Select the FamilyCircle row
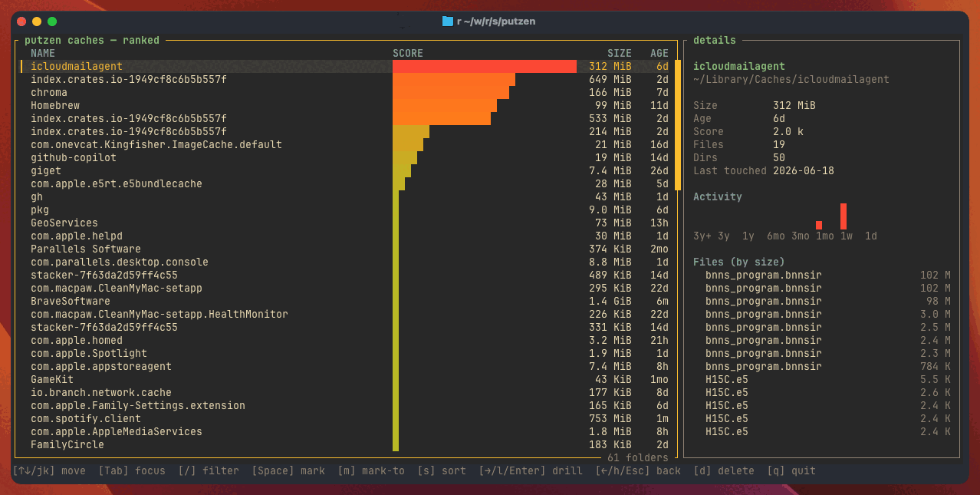980x495 pixels. [346, 445]
